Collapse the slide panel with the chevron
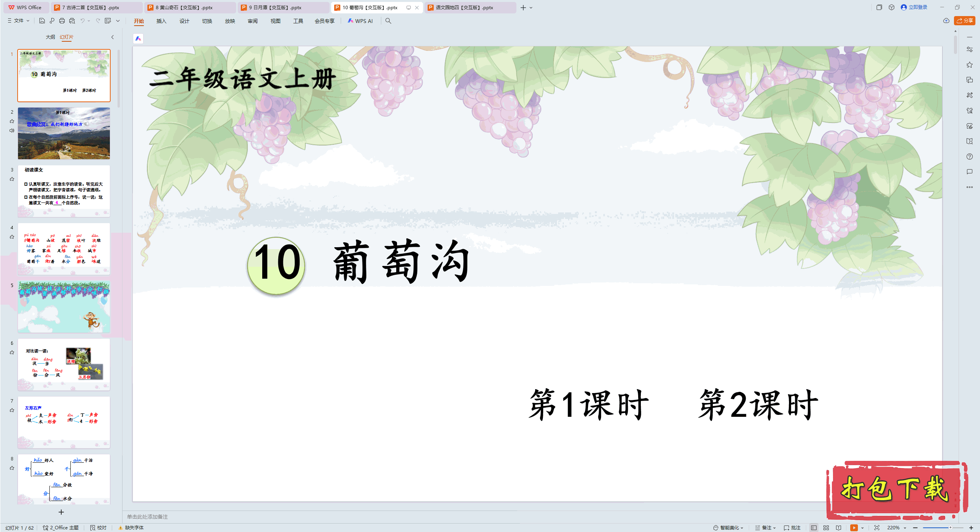Image resolution: width=980 pixels, height=532 pixels. [112, 37]
